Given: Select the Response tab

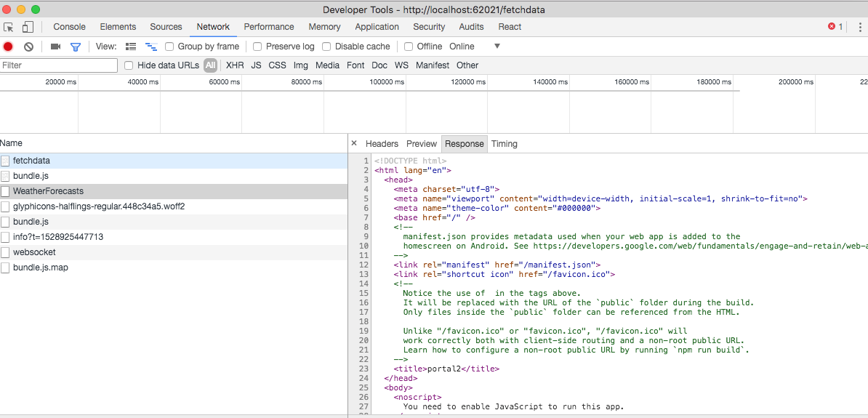Looking at the screenshot, I should click(465, 143).
